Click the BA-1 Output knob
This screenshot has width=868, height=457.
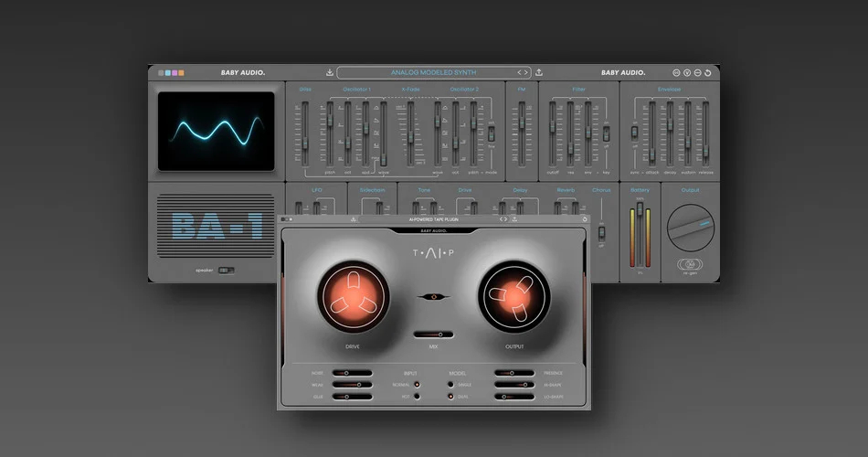pos(691,228)
